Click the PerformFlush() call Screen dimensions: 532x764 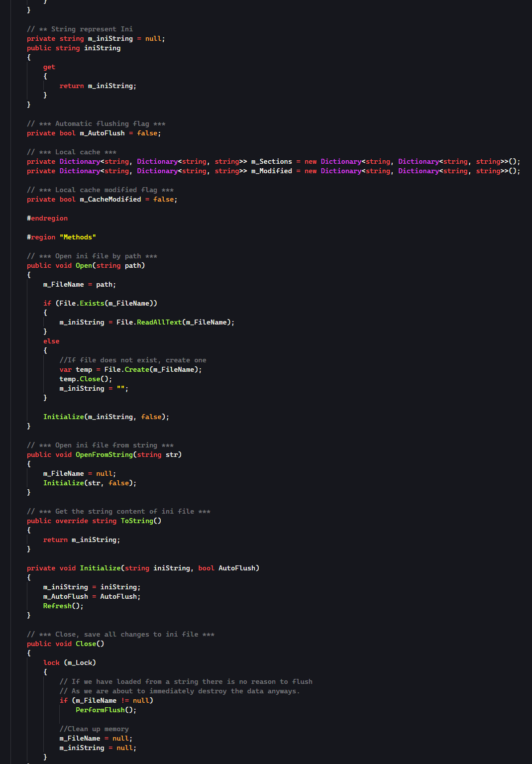(x=106, y=710)
